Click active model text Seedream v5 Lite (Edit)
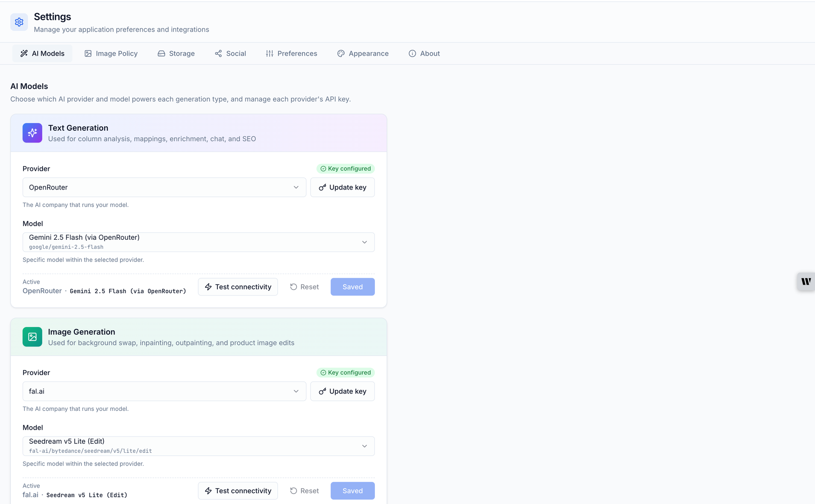815x504 pixels. coord(87,495)
